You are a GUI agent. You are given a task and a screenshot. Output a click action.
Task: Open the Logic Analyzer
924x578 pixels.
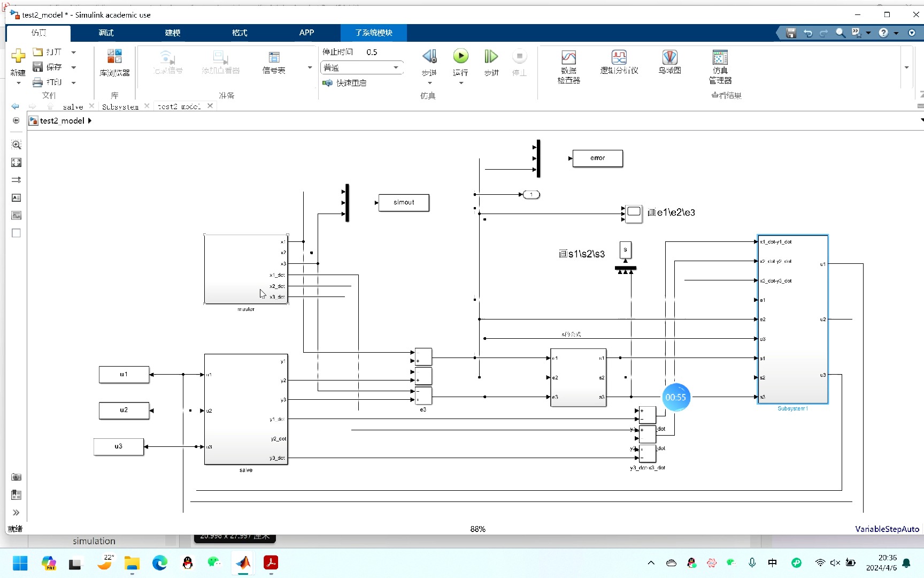point(619,62)
